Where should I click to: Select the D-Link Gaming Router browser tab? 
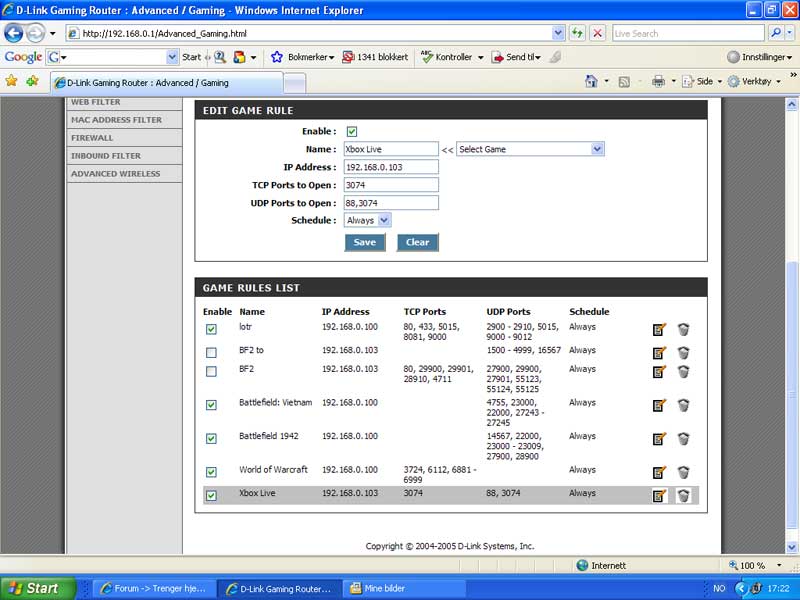point(166,83)
